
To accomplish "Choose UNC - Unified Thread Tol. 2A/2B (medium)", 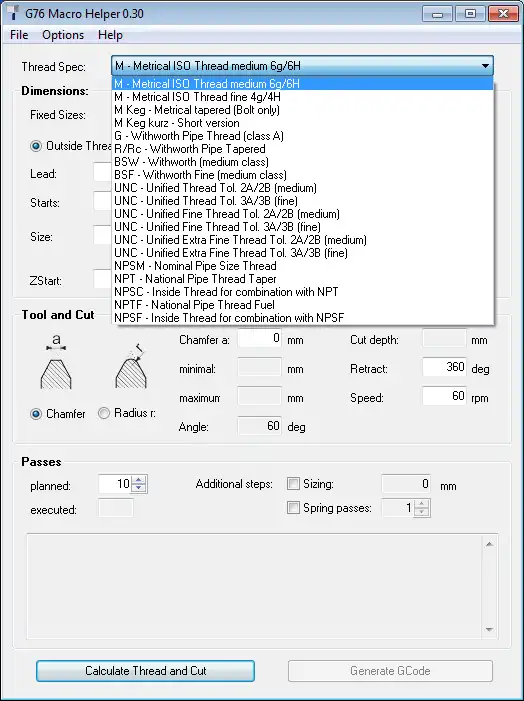I will pyautogui.click(x=303, y=187).
